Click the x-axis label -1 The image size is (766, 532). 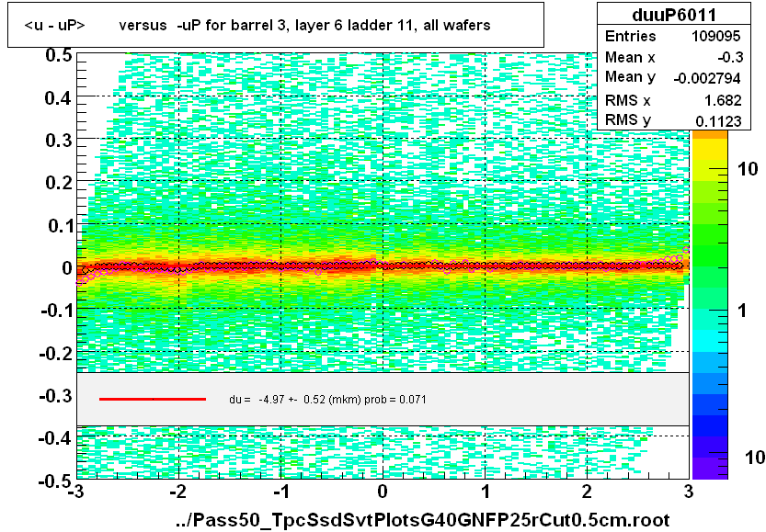[280, 492]
